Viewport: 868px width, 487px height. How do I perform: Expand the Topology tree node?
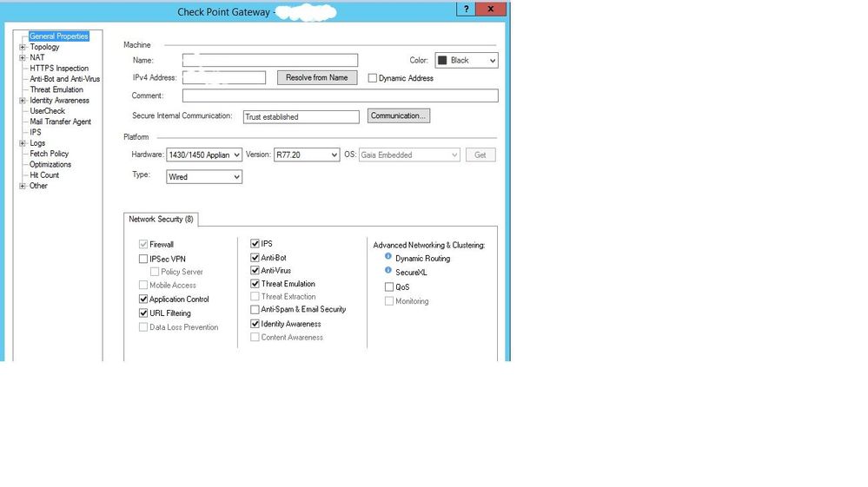coord(22,47)
